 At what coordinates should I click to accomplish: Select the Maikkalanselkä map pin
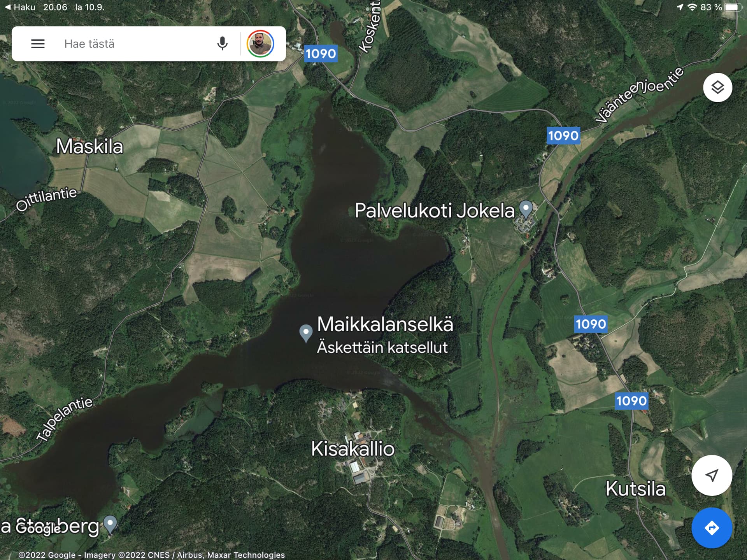[x=306, y=333]
